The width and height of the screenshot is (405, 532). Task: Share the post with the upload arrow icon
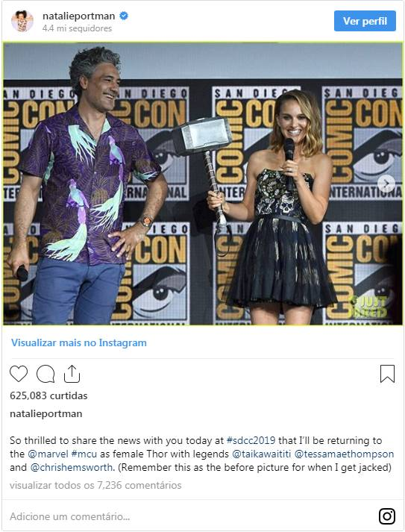point(72,374)
